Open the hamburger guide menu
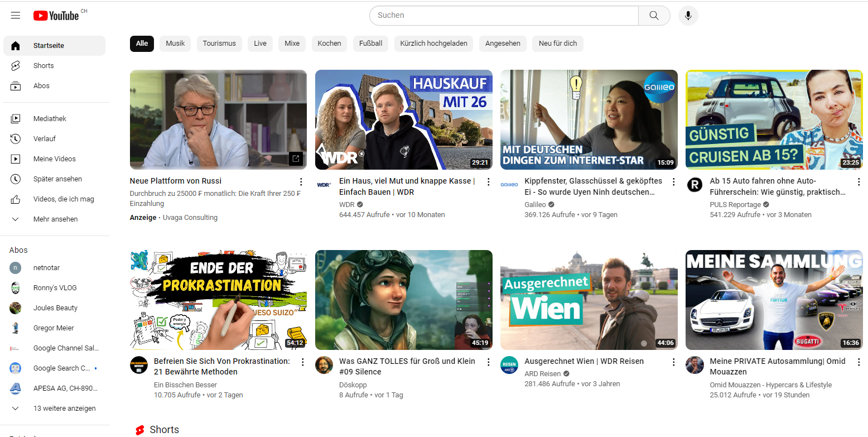This screenshot has width=868, height=437. pos(16,15)
